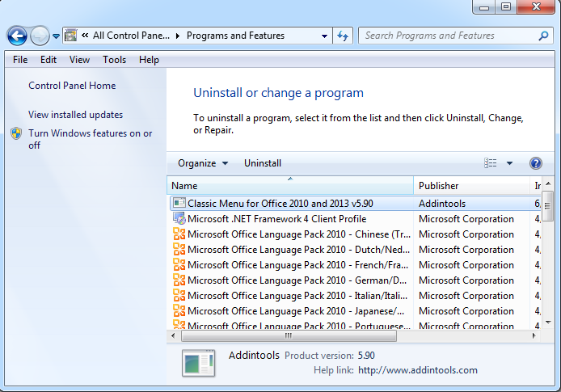Image resolution: width=561 pixels, height=392 pixels.
Task: Select Office Language Pack 2010 Chinese entry
Action: pyautogui.click(x=299, y=234)
